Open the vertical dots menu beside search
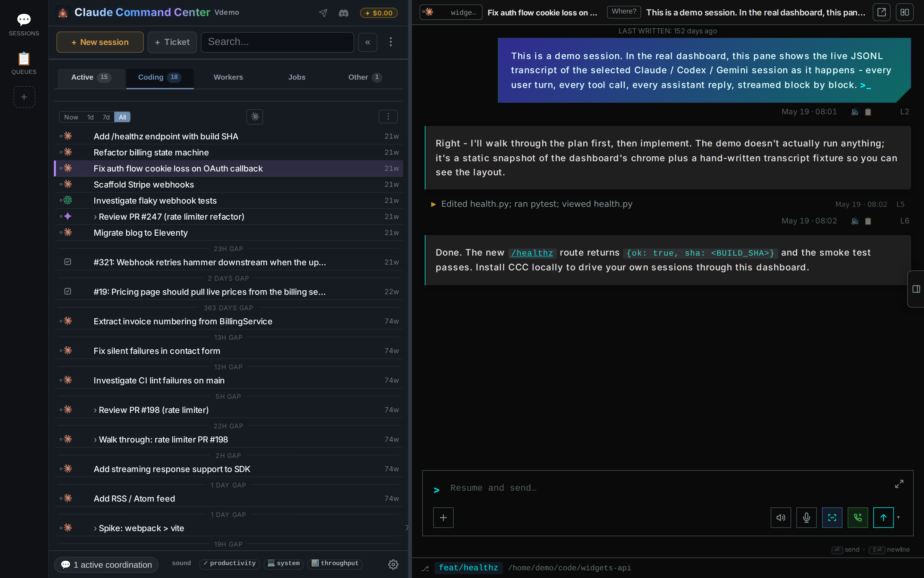This screenshot has width=924, height=578. point(390,42)
